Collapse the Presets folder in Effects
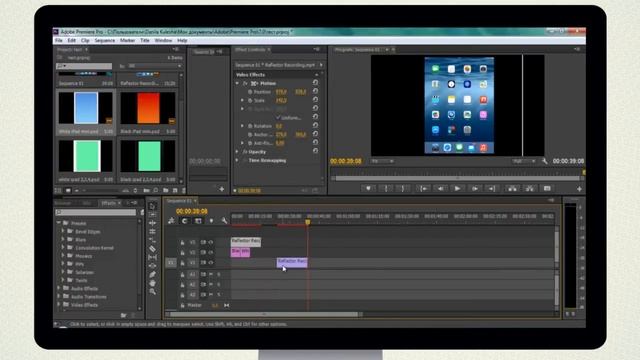 pos(59,223)
